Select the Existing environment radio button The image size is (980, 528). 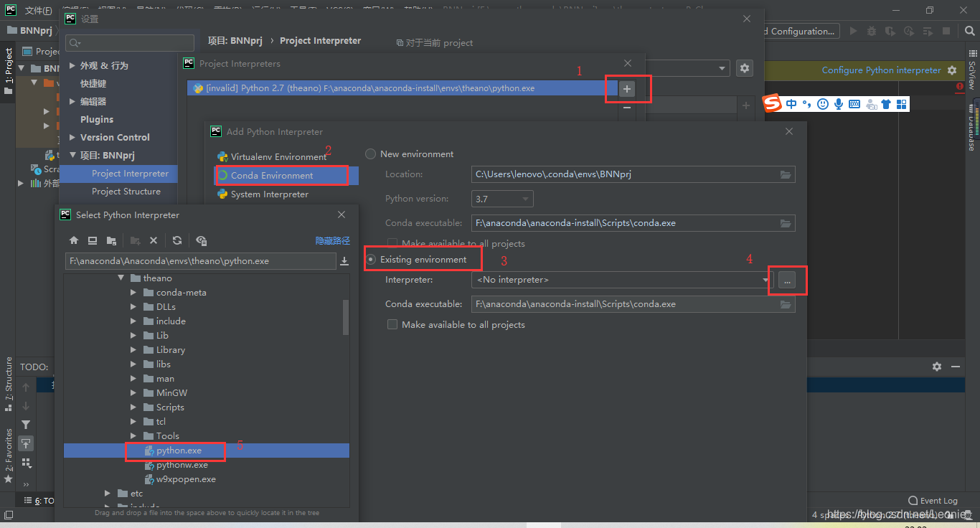(370, 260)
